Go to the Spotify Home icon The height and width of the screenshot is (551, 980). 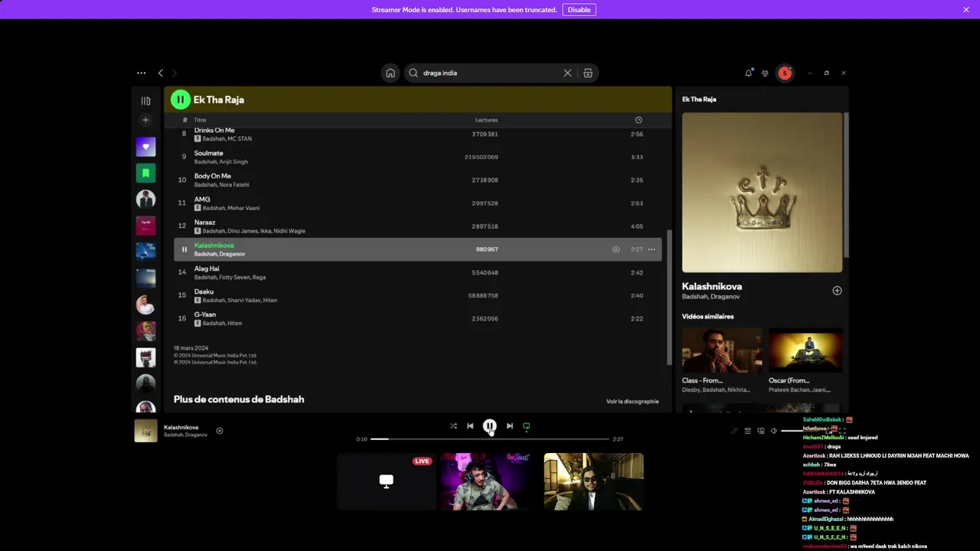(390, 73)
